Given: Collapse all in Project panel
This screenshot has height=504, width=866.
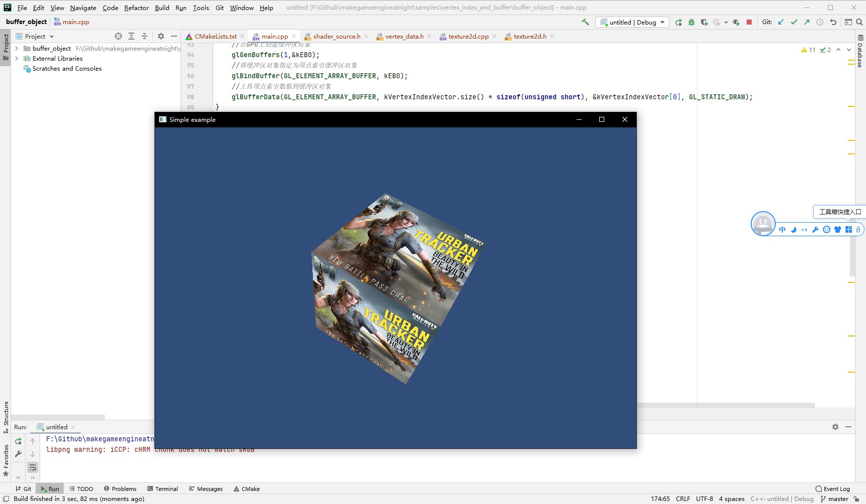Looking at the screenshot, I should tap(144, 36).
